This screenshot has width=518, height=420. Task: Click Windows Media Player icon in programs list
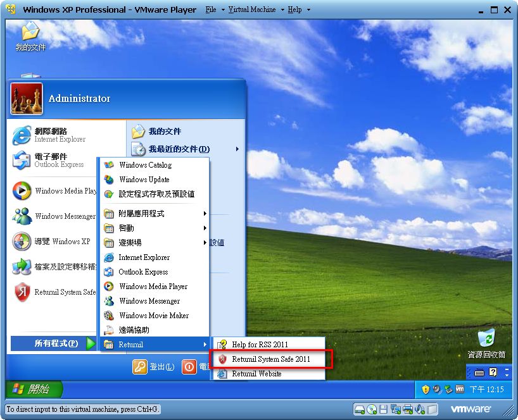coord(109,287)
